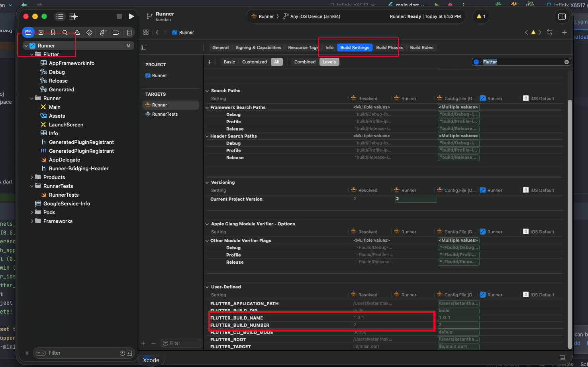Click the Run (play) button
588x367 pixels.
click(x=131, y=16)
